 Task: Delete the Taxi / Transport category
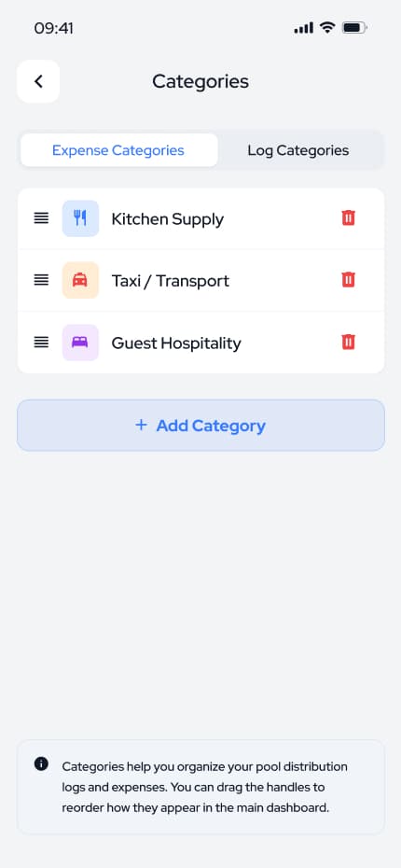tap(348, 280)
